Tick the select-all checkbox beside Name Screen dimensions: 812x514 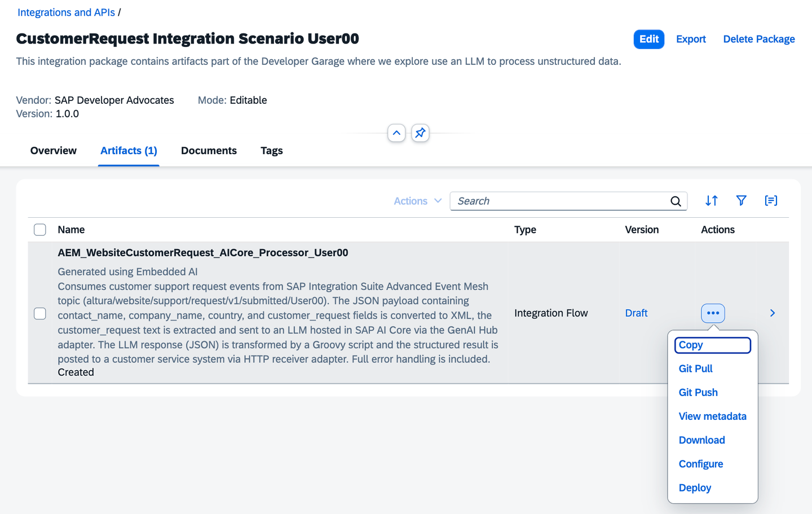point(40,230)
